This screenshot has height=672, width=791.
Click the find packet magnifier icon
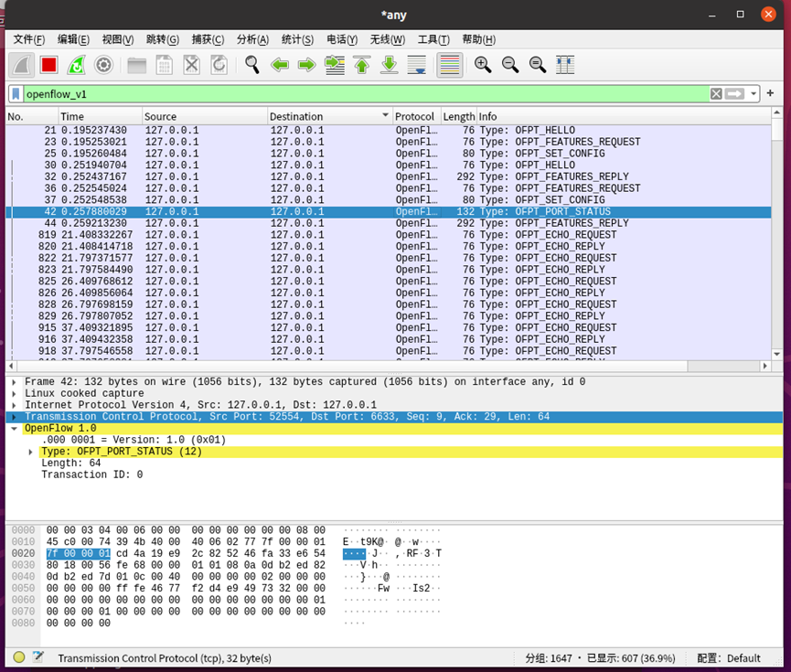pos(251,65)
